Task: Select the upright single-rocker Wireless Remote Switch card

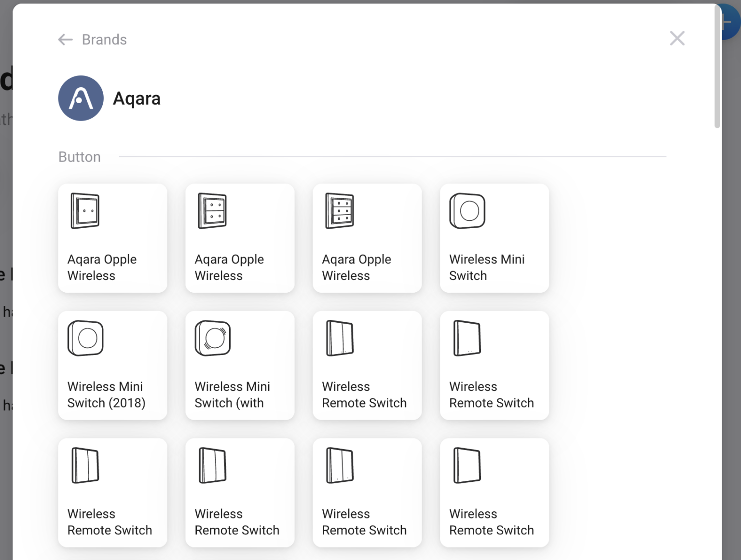Action: pyautogui.click(x=494, y=366)
